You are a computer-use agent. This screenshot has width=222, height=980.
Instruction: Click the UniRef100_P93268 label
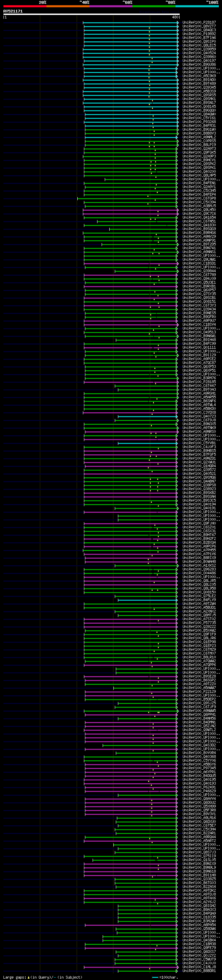coord(199,122)
